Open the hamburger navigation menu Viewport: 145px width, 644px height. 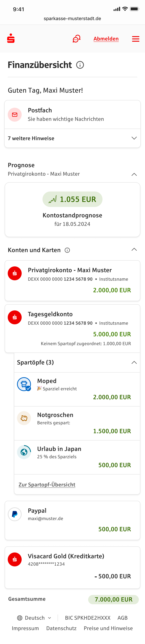pos(136,39)
